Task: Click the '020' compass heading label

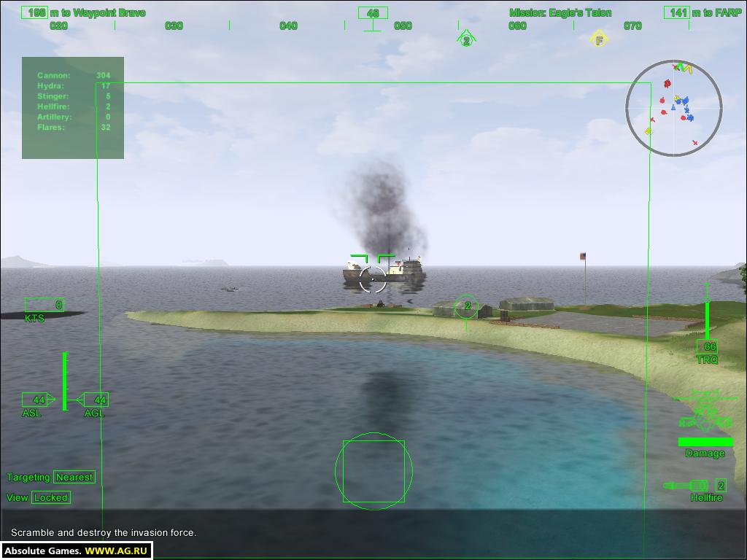Action: click(x=58, y=26)
